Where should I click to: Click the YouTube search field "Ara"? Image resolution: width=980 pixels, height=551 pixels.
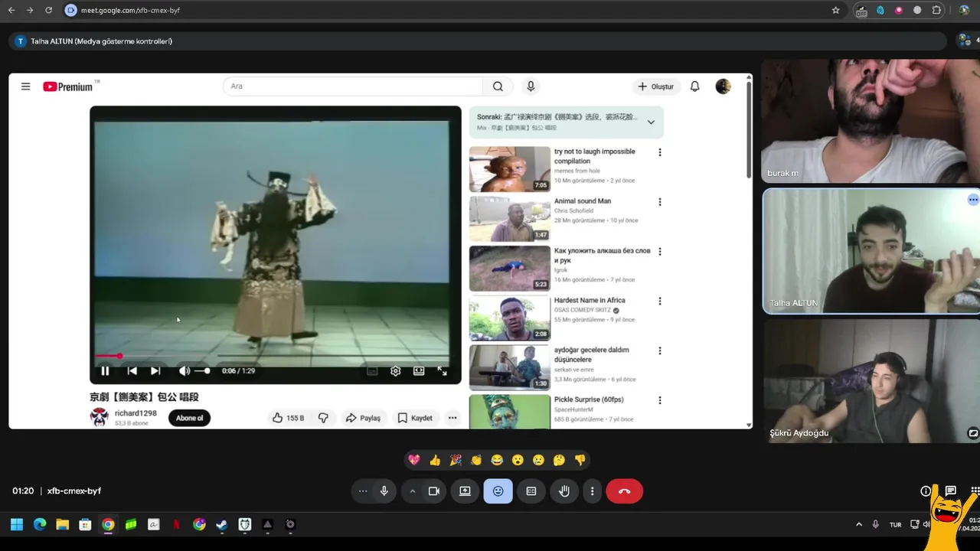click(353, 86)
